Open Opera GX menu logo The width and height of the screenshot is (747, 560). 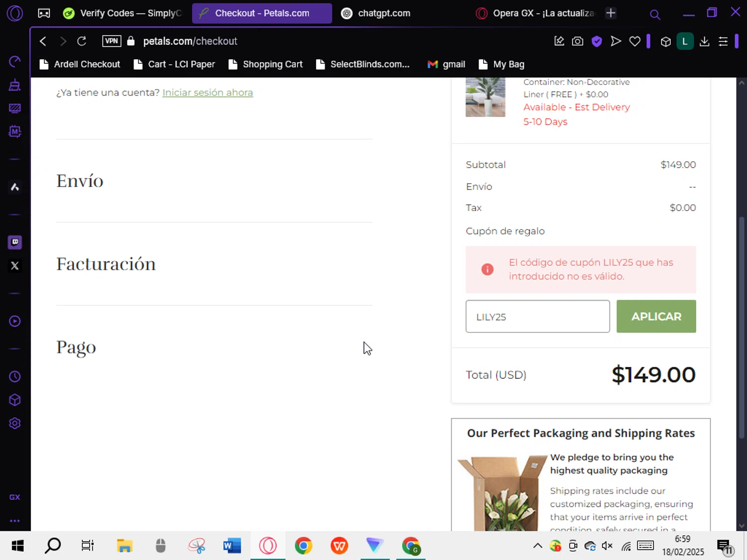(14, 13)
